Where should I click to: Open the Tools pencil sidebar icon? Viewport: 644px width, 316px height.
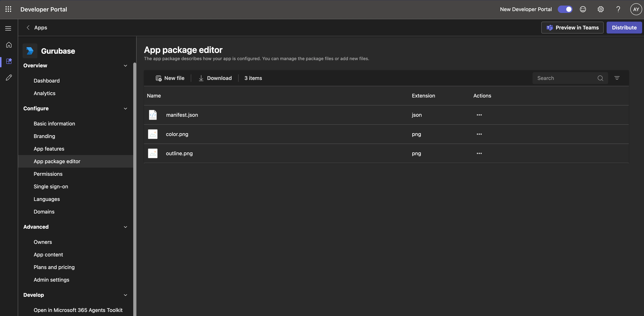[x=9, y=78]
